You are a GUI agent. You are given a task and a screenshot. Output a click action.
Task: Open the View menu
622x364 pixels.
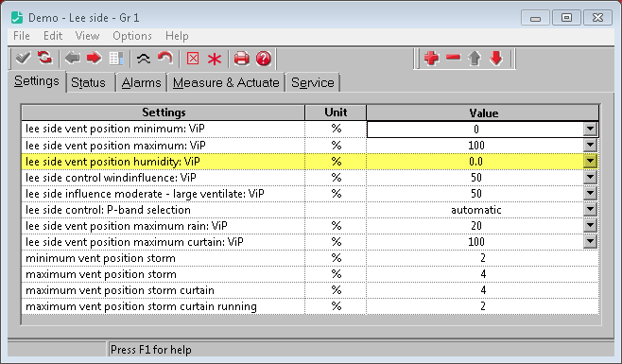tap(87, 36)
